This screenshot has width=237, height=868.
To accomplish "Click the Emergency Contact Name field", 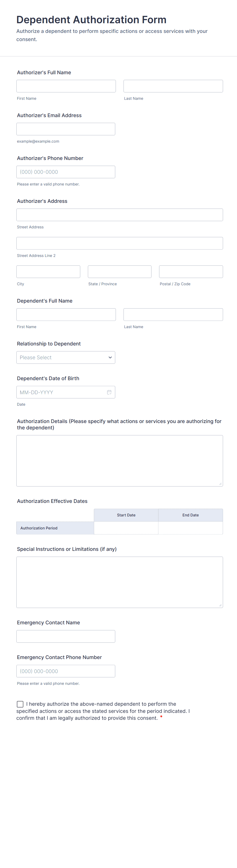I will click(x=66, y=637).
